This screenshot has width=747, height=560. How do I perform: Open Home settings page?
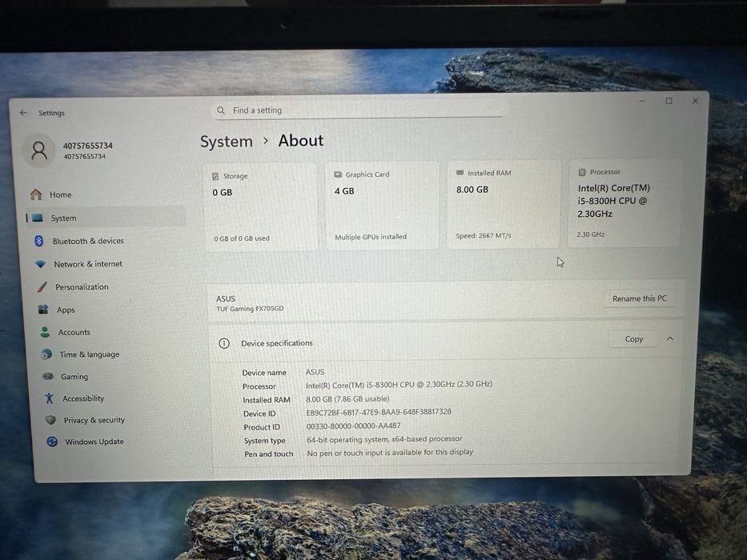pos(106,194)
